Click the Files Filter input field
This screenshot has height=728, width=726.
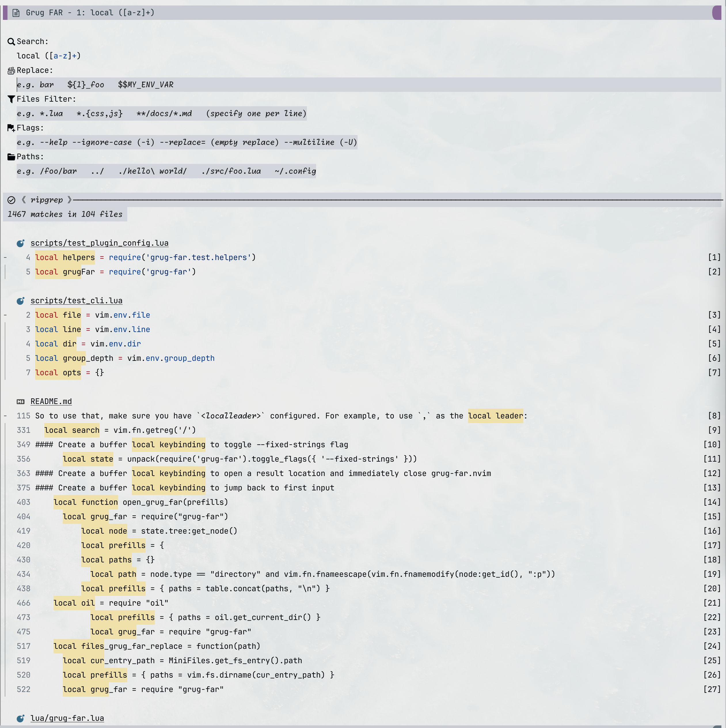161,114
